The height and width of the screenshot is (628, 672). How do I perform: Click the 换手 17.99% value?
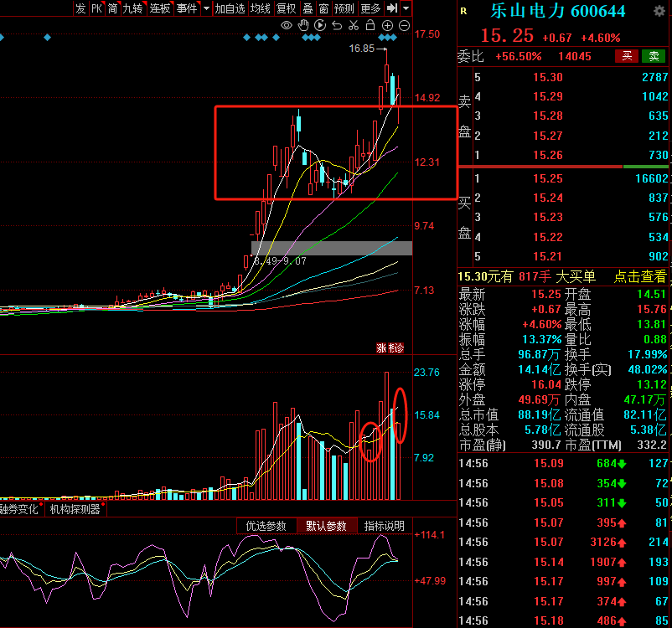coord(648,355)
